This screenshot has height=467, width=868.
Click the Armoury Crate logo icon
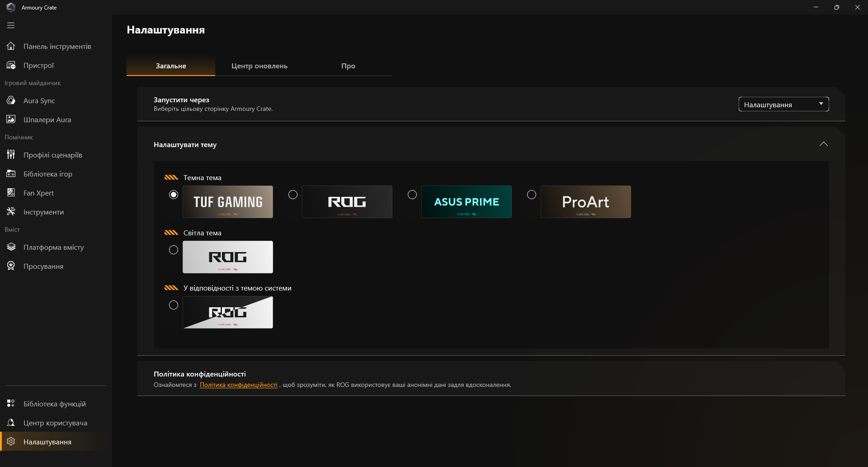click(11, 7)
